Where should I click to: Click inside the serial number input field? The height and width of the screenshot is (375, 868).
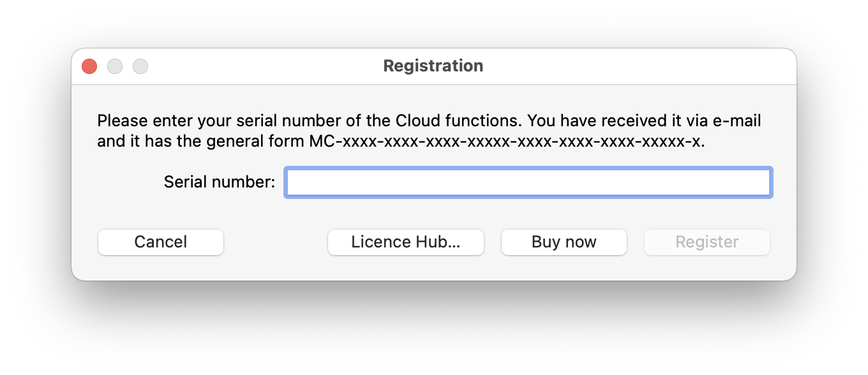click(x=528, y=182)
